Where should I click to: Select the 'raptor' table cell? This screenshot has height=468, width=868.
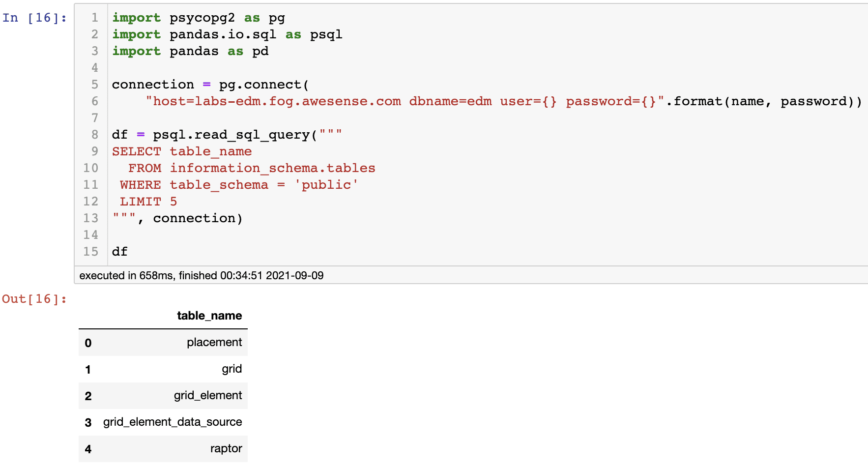pyautogui.click(x=226, y=448)
